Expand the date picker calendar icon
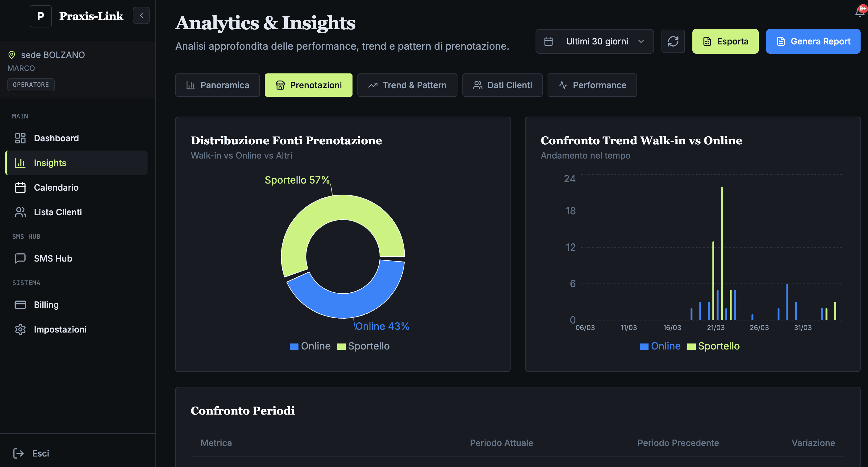This screenshot has width=868, height=467. [548, 41]
